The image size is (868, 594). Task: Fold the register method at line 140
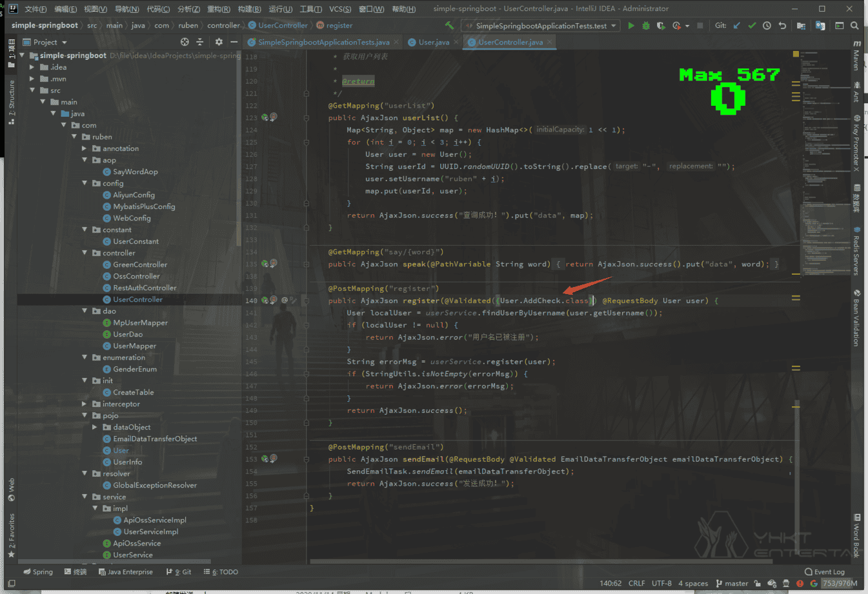point(307,301)
